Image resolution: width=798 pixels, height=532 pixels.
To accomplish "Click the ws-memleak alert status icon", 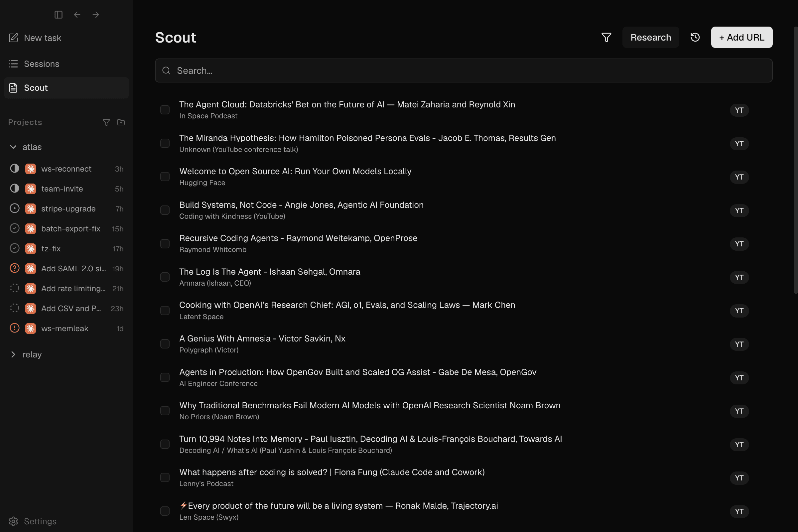I will click(x=15, y=329).
